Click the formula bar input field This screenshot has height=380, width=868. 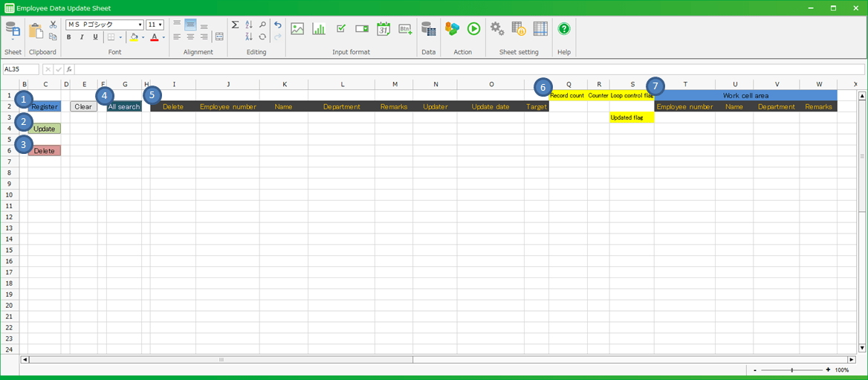(x=470, y=69)
